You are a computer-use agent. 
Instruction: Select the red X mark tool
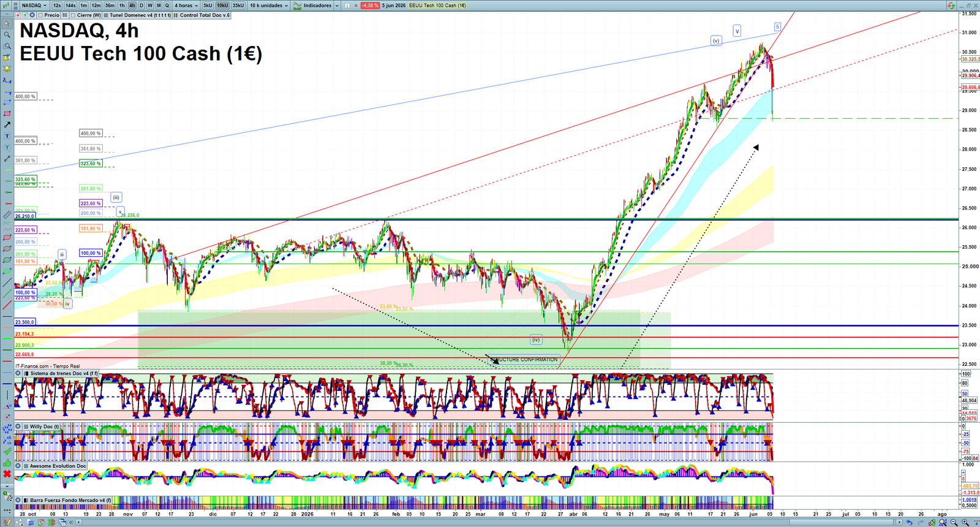[x=7, y=474]
